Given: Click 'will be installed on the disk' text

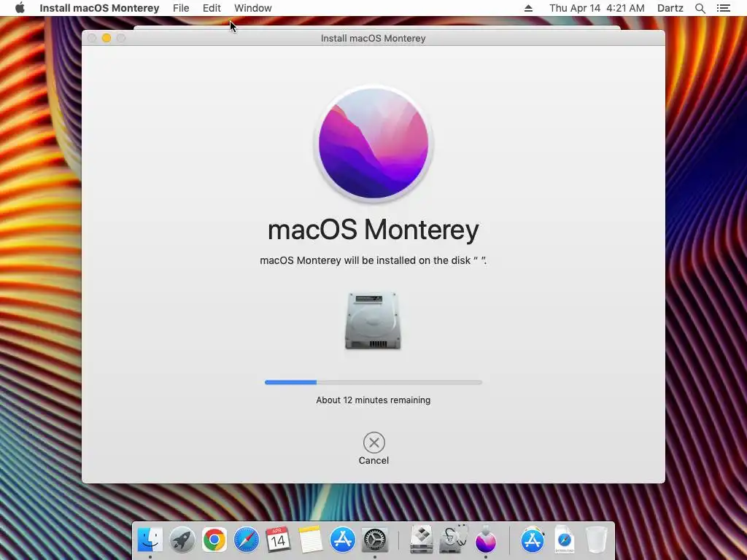Looking at the screenshot, I should (407, 260).
